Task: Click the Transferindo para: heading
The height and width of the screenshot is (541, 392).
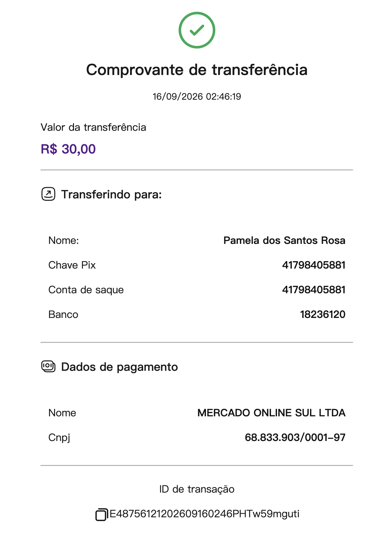Action: point(111,195)
